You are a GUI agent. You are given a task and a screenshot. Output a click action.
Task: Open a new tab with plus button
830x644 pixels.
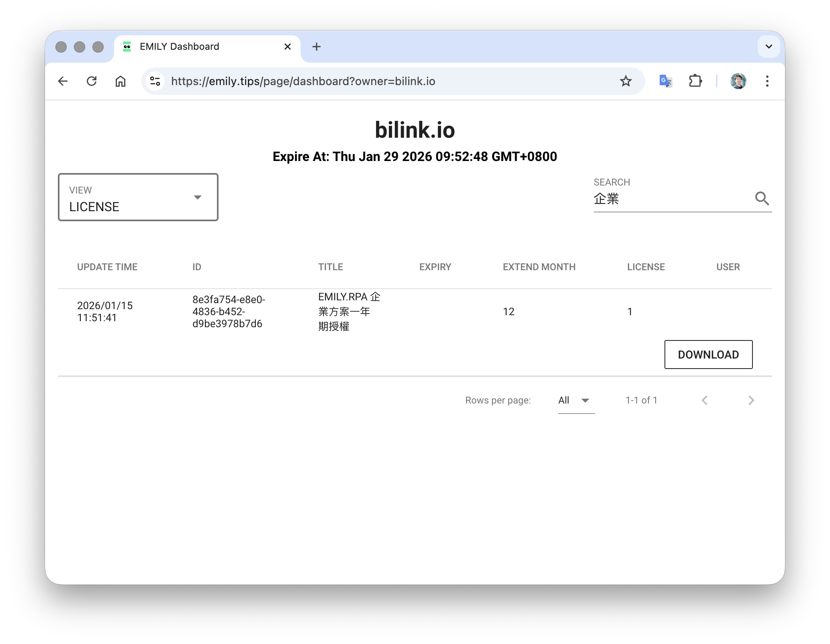tap(317, 47)
